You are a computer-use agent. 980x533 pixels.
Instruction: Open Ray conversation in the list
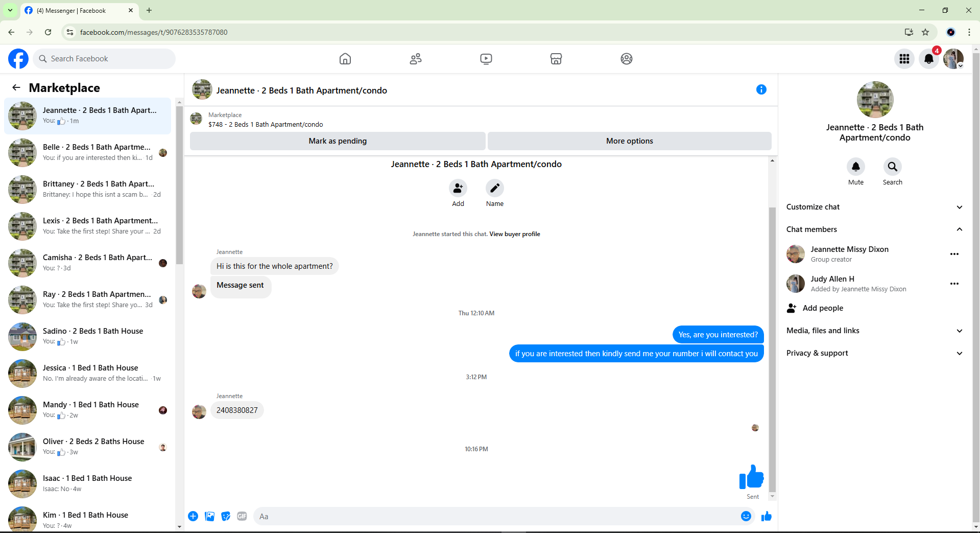[88, 300]
